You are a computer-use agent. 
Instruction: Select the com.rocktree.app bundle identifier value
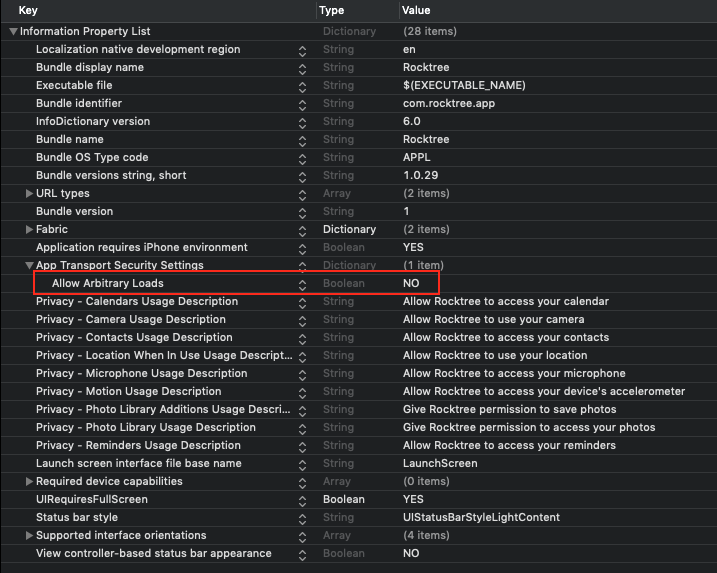point(449,103)
